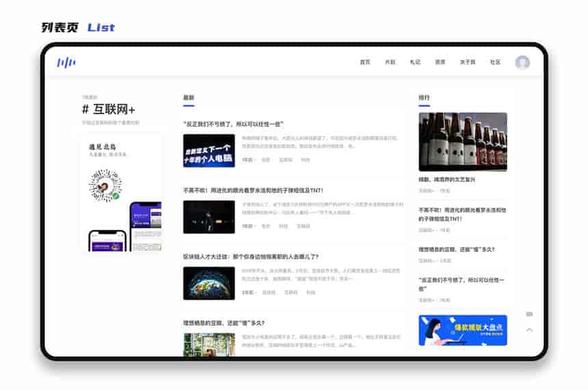
Task: Open the 关于我 nav link
Action: click(x=467, y=62)
